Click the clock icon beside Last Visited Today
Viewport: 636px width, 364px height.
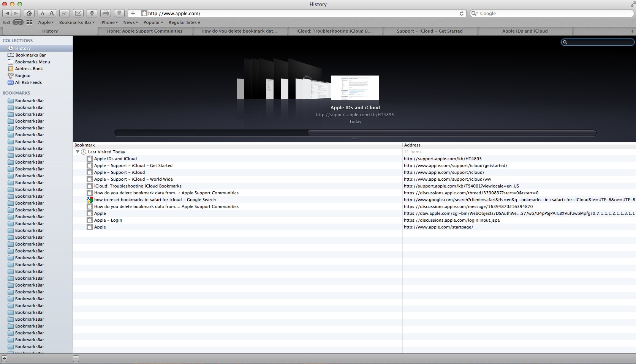[84, 152]
